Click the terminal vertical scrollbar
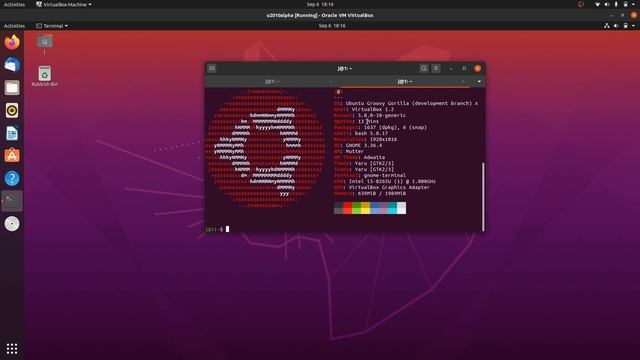640x360 pixels. click(x=483, y=197)
